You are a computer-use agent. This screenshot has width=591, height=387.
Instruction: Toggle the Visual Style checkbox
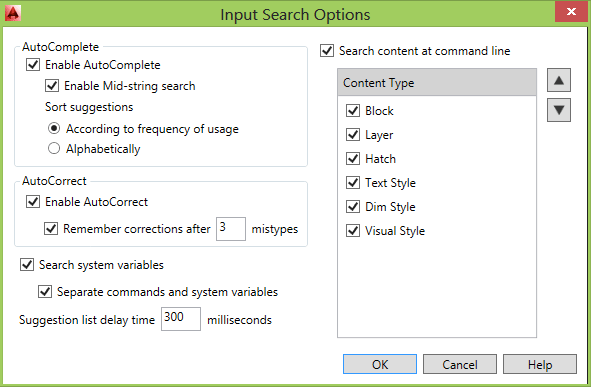click(x=353, y=230)
